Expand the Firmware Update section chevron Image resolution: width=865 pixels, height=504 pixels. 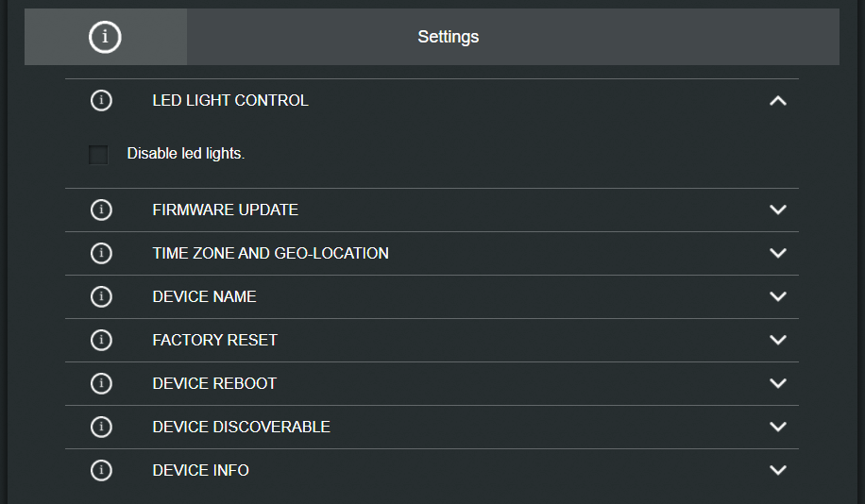tap(778, 210)
